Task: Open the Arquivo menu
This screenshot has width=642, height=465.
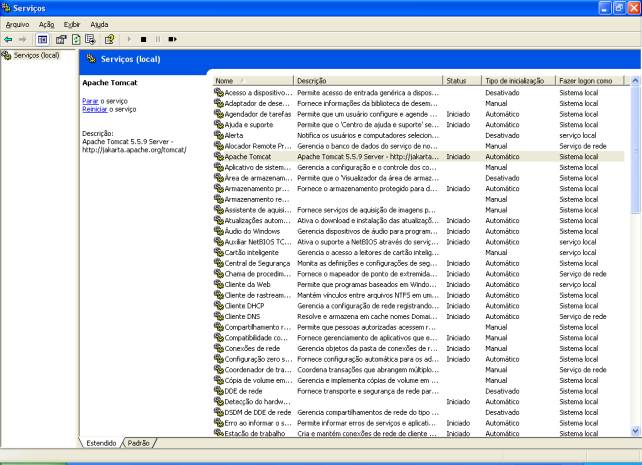Action: click(x=17, y=23)
